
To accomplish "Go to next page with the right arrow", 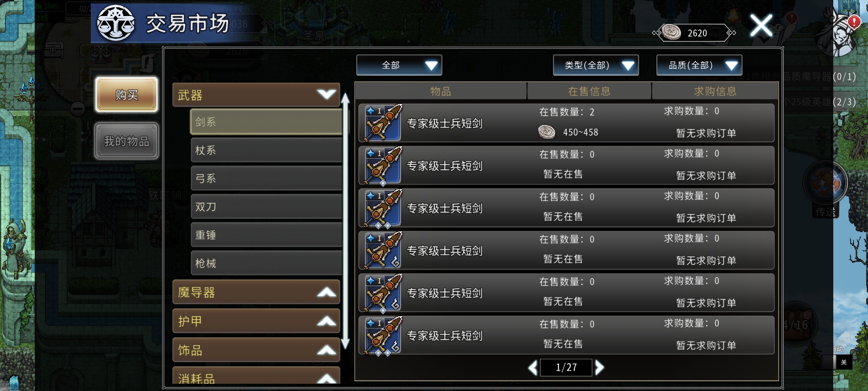I will pyautogui.click(x=599, y=367).
